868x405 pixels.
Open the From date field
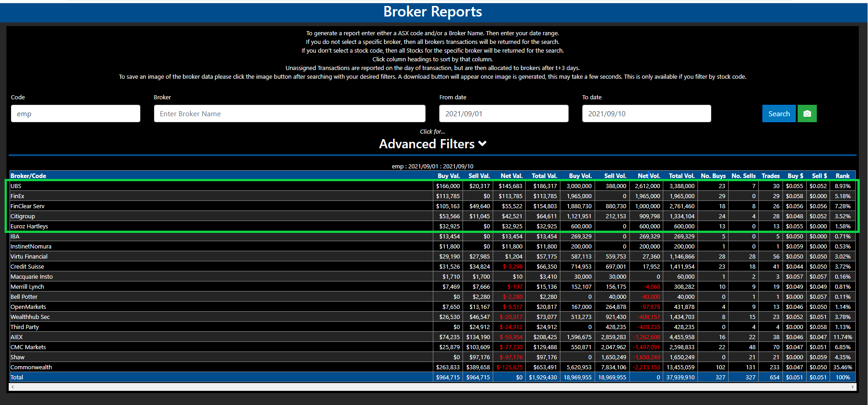tap(504, 113)
